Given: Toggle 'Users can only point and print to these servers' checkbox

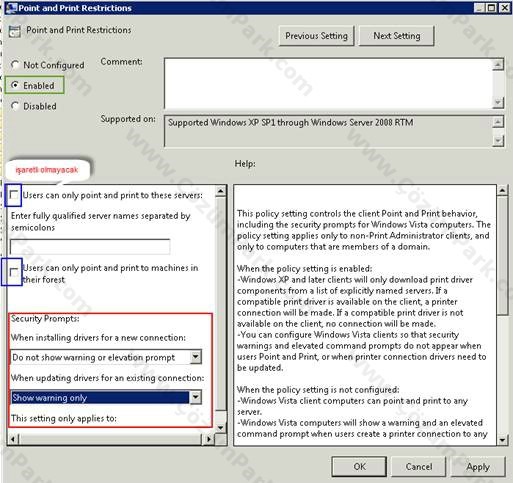Looking at the screenshot, I should pyautogui.click(x=14, y=195).
